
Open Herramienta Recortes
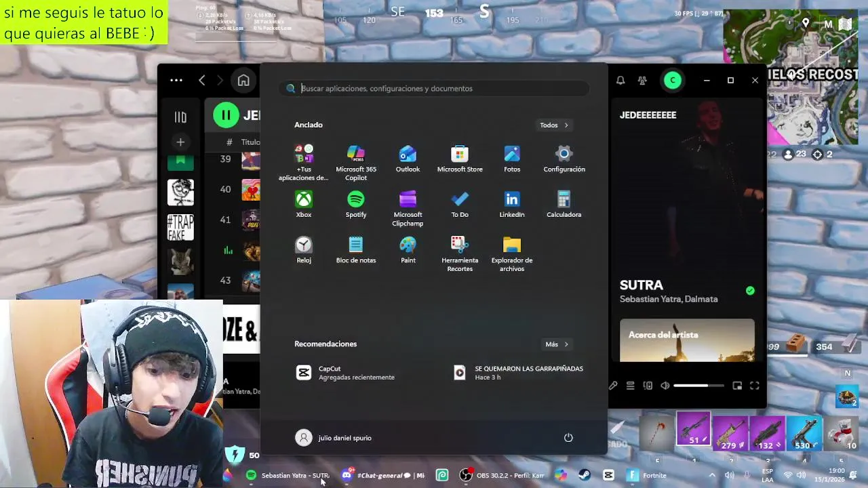click(460, 254)
